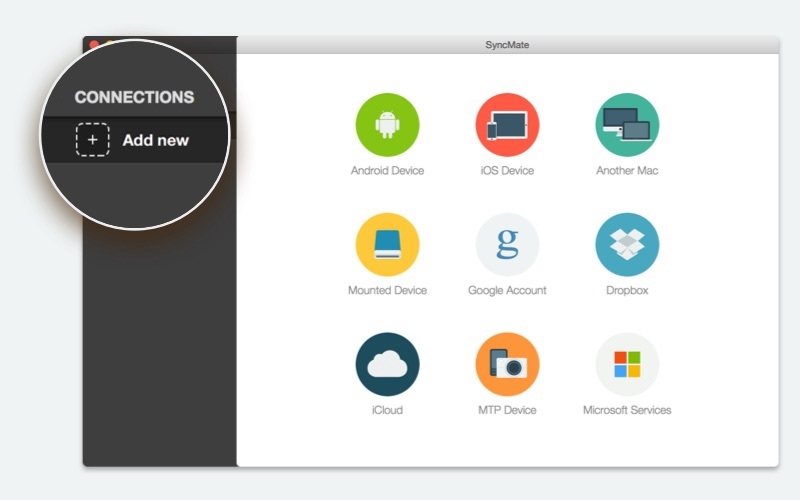The height and width of the screenshot is (500, 800).
Task: Choose the iCloud icon
Action: (x=387, y=364)
